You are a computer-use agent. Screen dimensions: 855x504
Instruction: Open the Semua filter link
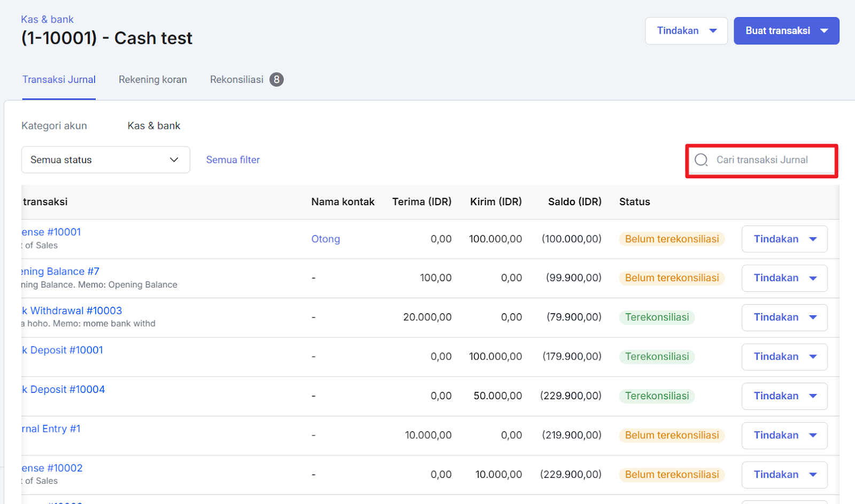(233, 160)
